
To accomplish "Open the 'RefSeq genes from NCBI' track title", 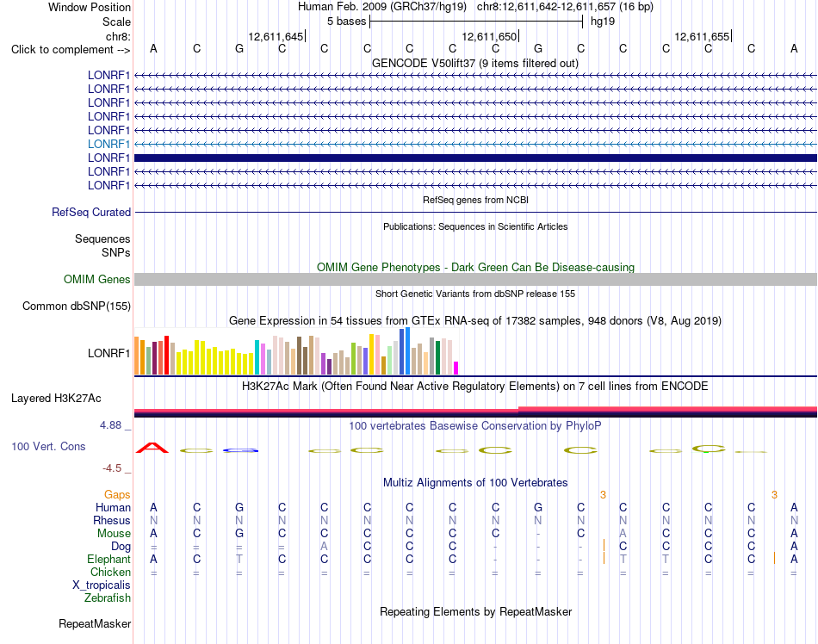I will pyautogui.click(x=475, y=200).
